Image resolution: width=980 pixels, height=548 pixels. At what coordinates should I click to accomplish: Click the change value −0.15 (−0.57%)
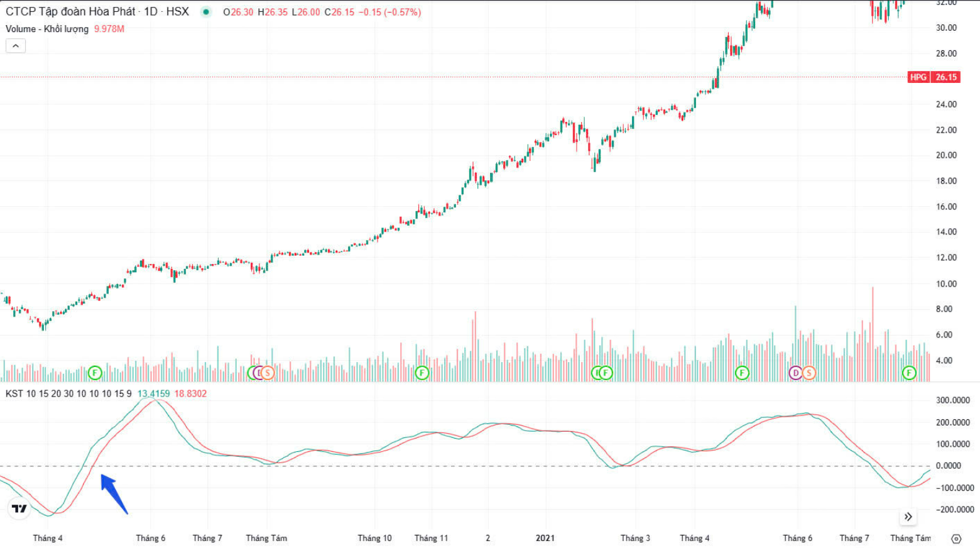(x=389, y=12)
